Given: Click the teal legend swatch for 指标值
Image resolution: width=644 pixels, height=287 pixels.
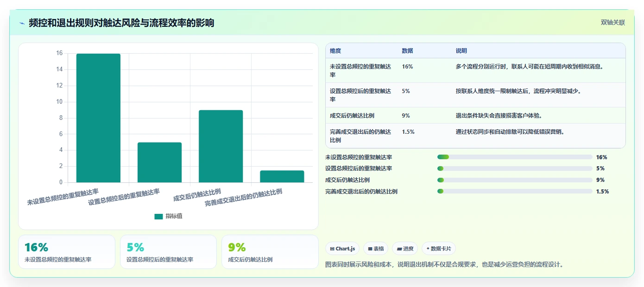Looking at the screenshot, I should 158,216.
